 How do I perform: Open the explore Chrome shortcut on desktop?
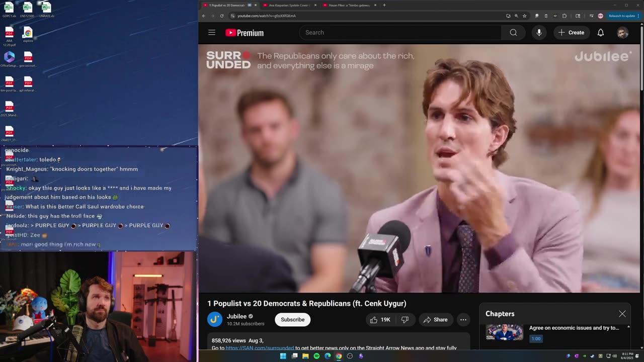[28, 35]
